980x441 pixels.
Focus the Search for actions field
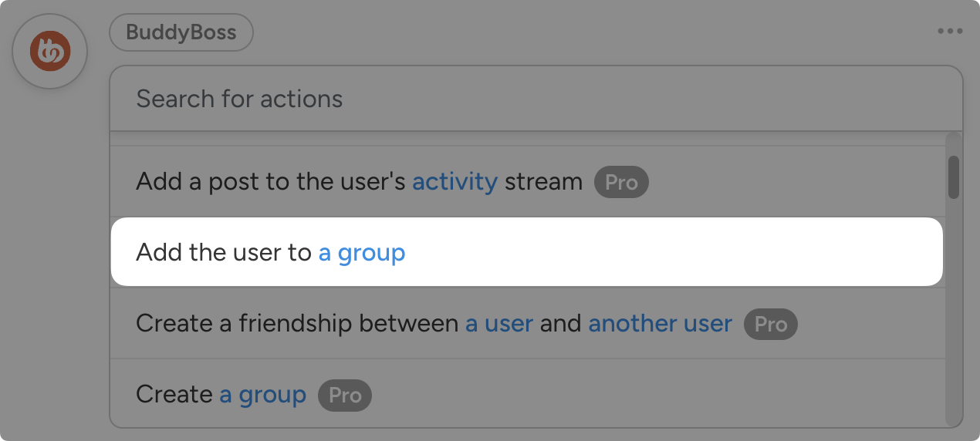[536, 99]
